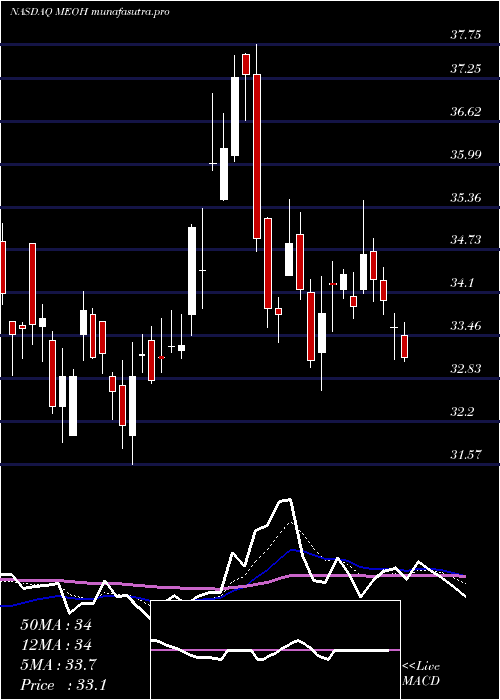Image resolution: width=500 pixels, height=700 pixels.
Task: Click the NASDAQ MEOH munafasutra.pro title text
Action: (x=89, y=12)
